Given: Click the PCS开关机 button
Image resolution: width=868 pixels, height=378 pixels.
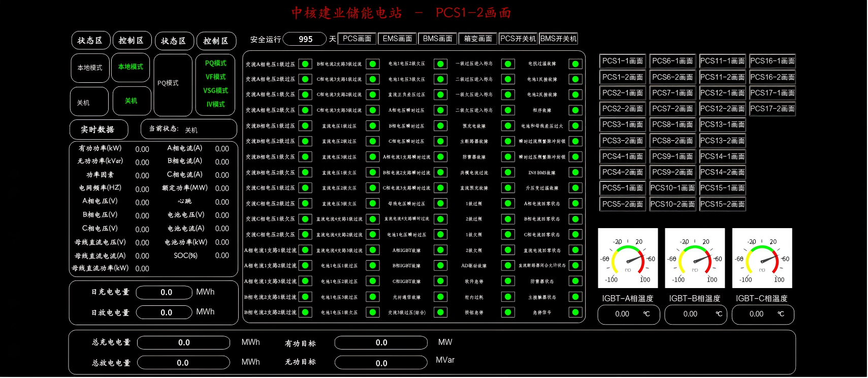Looking at the screenshot, I should click(x=518, y=39).
